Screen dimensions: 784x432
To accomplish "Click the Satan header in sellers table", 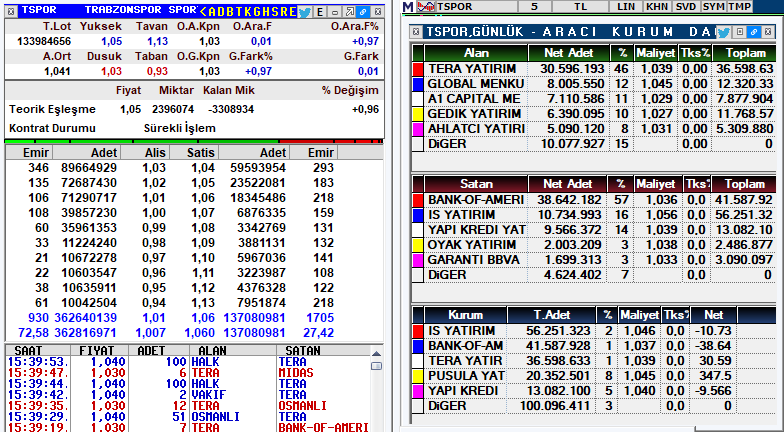I will (x=476, y=184).
